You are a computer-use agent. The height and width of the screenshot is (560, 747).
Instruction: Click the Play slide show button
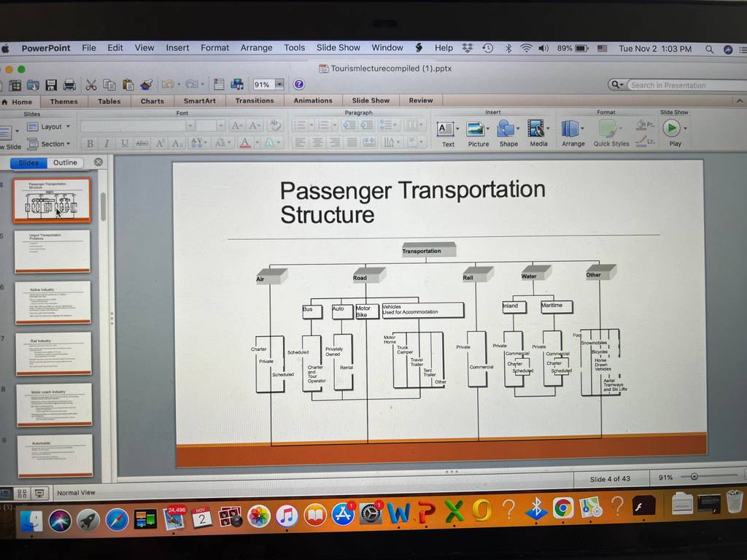coord(672,128)
